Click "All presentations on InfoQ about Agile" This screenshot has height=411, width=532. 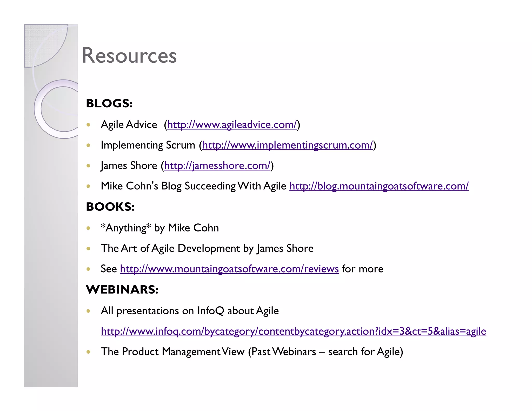tap(190, 311)
